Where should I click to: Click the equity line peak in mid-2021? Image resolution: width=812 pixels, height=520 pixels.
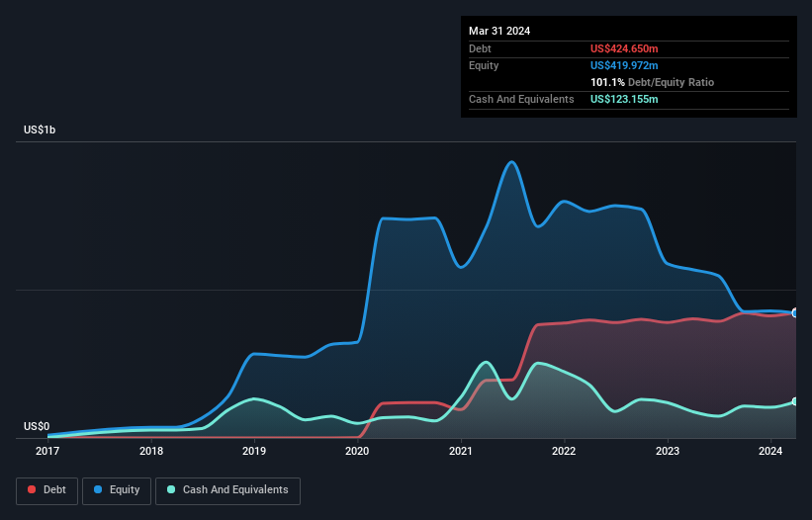tap(511, 162)
